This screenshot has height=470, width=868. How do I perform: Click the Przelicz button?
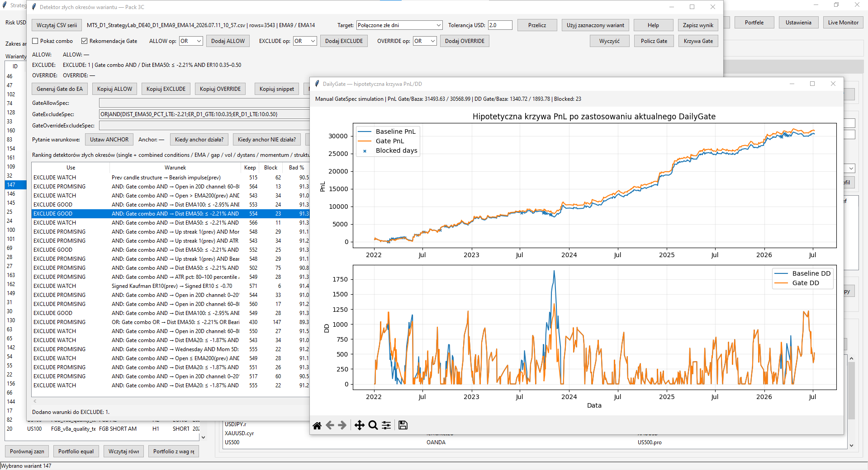coord(537,25)
